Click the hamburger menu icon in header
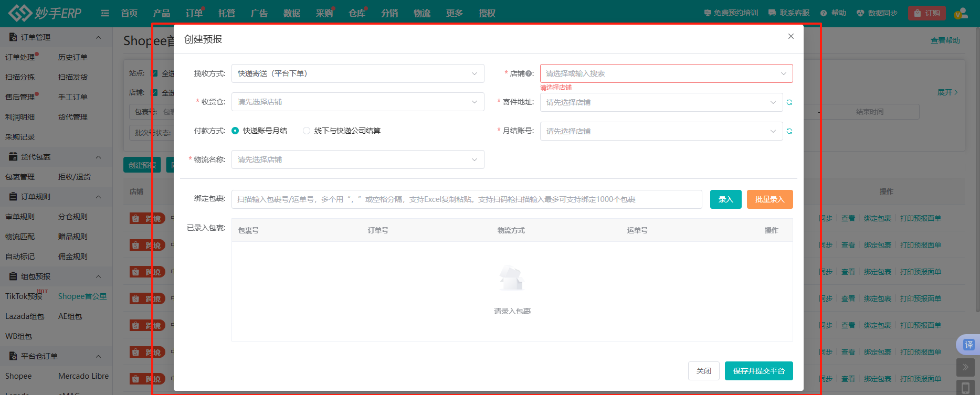This screenshot has width=980, height=395. 105,13
